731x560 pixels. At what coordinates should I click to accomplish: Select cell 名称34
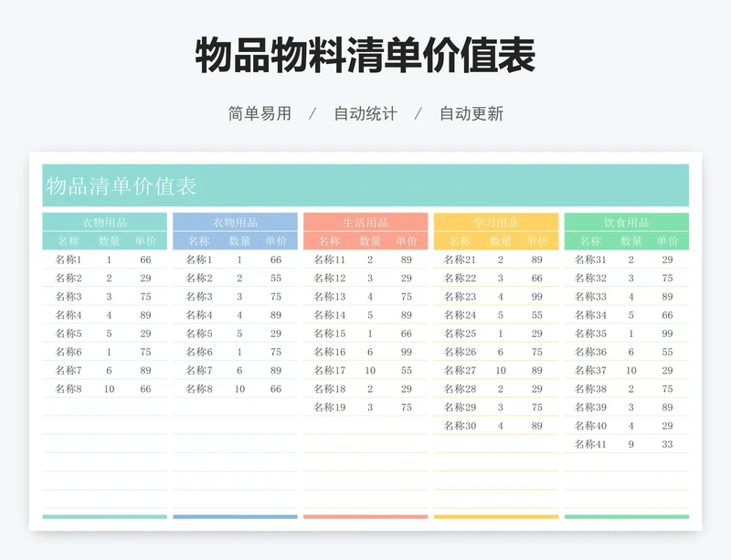pos(590,315)
